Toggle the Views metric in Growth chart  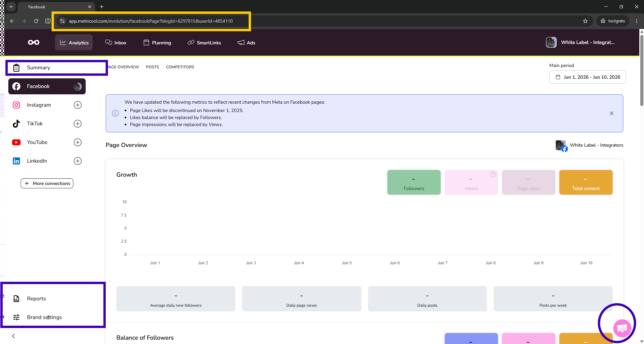pyautogui.click(x=471, y=182)
